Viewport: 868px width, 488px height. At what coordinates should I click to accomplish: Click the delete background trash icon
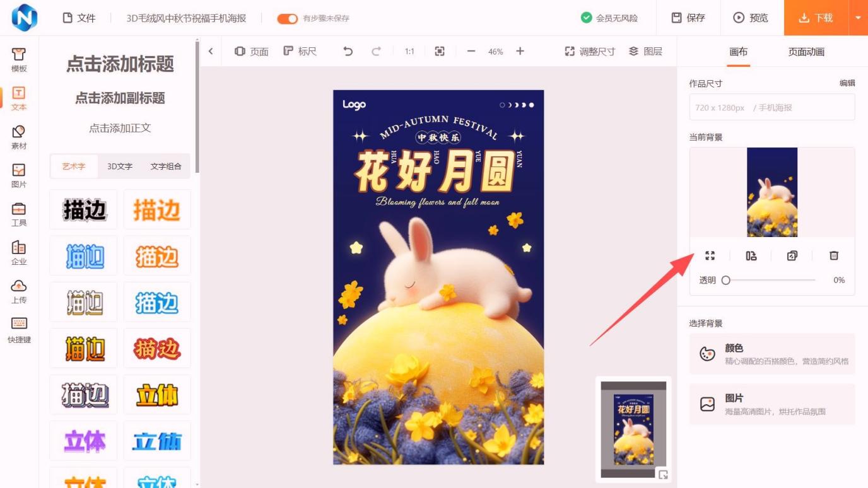point(834,255)
